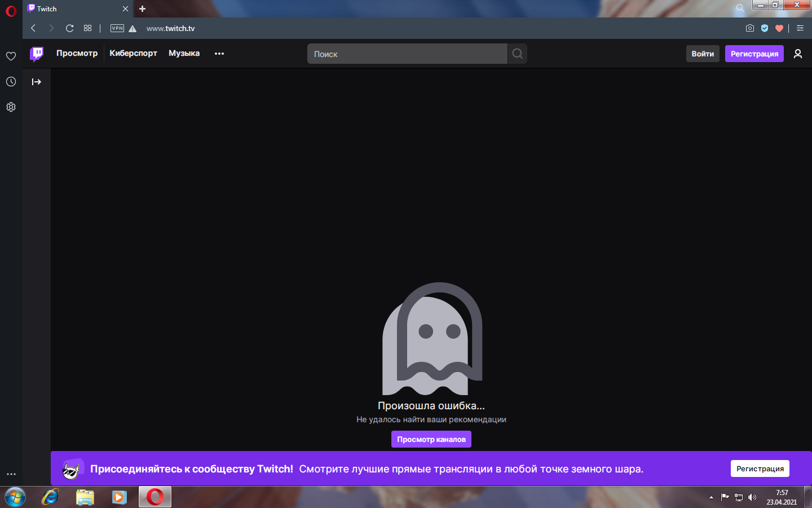Open Windows Explorer from the taskbar
Screen dimensions: 812x508
coord(85,497)
